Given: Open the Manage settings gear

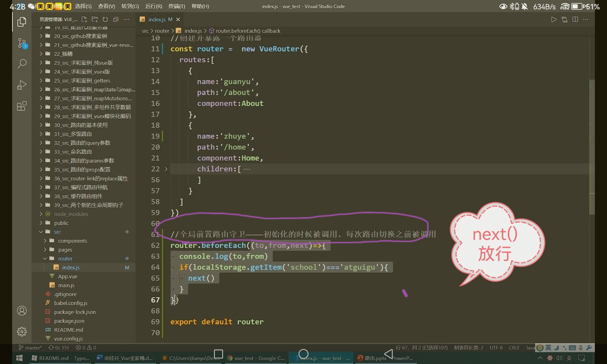Looking at the screenshot, I should (22, 332).
